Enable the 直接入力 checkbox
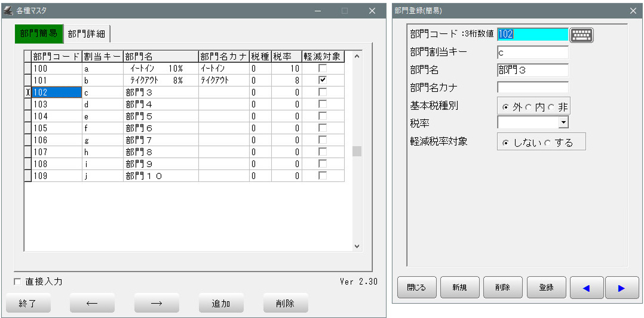 click(x=17, y=282)
